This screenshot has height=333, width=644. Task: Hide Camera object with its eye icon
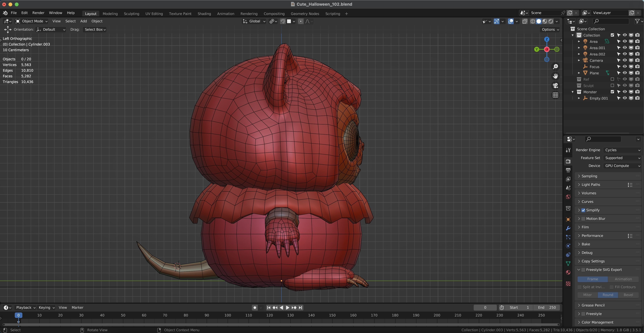(624, 60)
